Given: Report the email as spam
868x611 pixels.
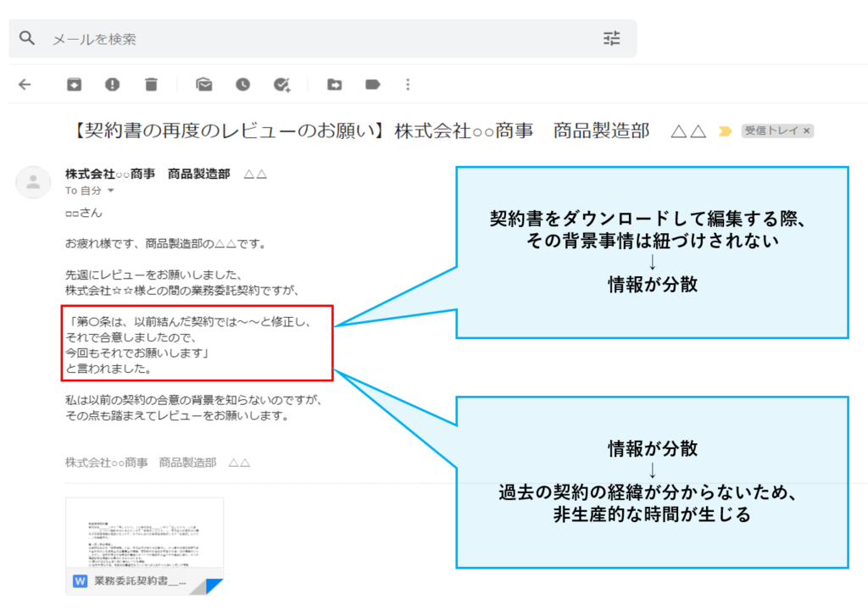Looking at the screenshot, I should pos(112,85).
